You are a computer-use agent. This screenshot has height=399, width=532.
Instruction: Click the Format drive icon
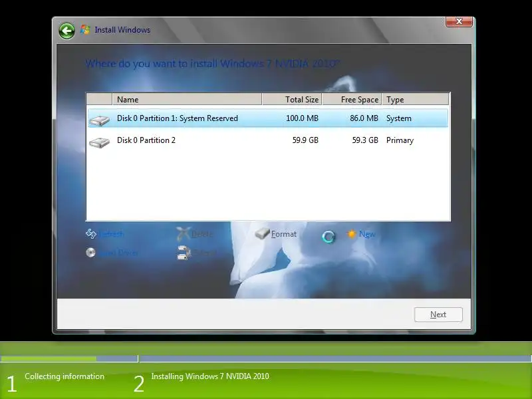[x=262, y=233]
